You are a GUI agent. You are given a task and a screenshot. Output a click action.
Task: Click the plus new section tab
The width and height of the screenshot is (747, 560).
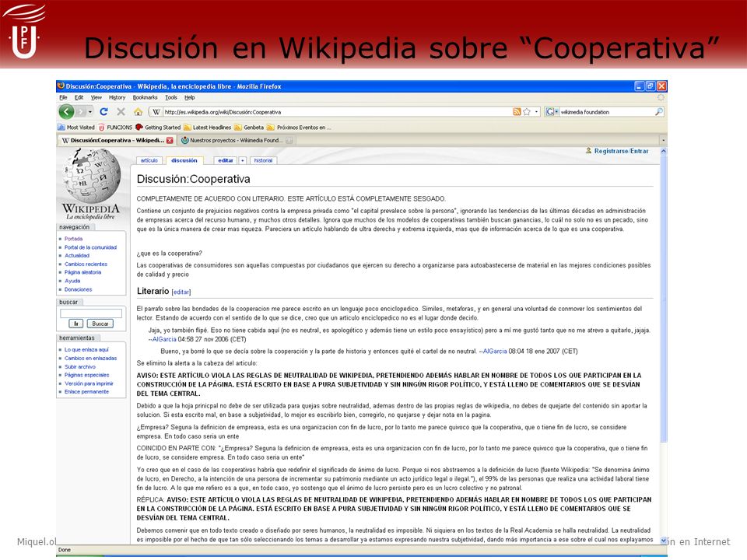coord(243,160)
